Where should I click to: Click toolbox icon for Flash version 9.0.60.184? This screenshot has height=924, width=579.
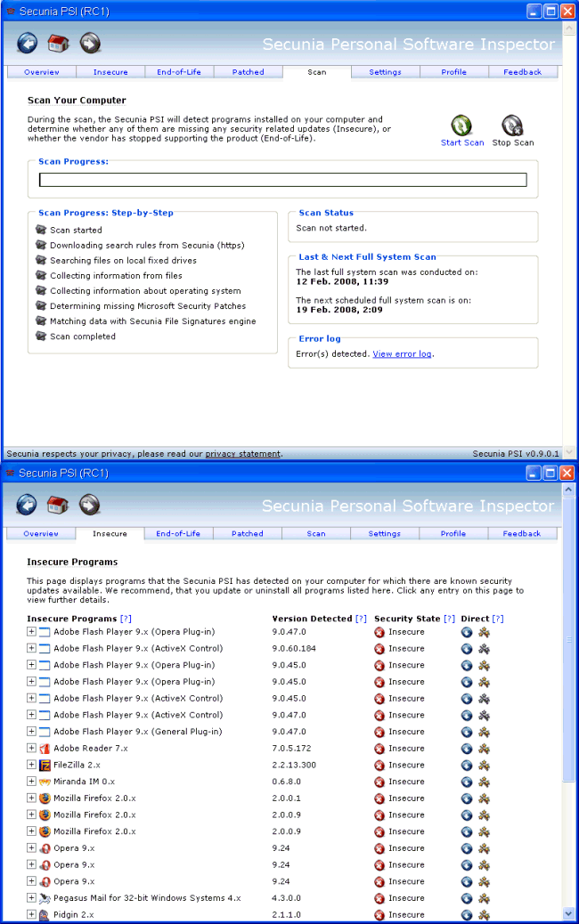click(484, 649)
